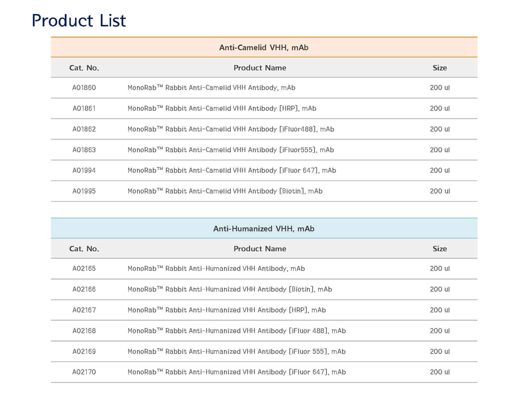
Task: Click the '200 ul' size for A02166
Action: [x=440, y=289]
